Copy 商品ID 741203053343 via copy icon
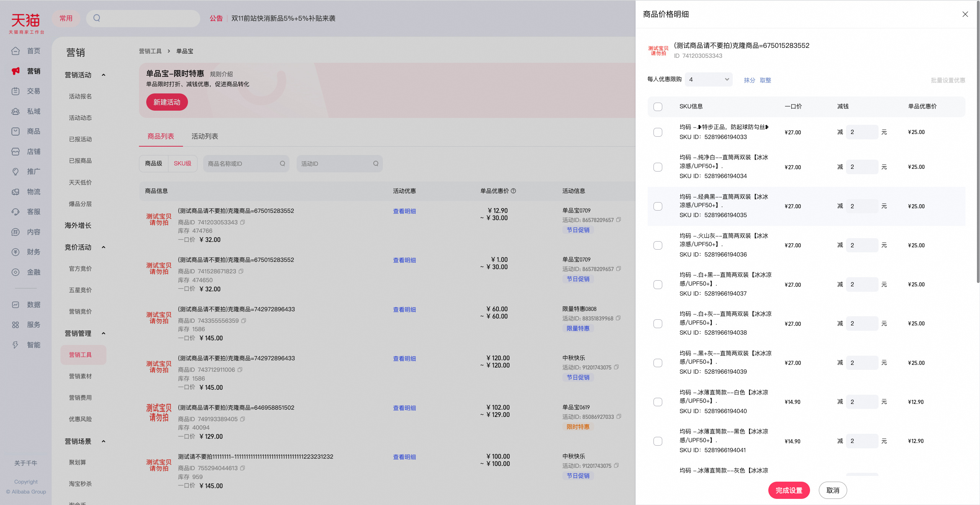Image resolution: width=980 pixels, height=505 pixels. tap(242, 222)
